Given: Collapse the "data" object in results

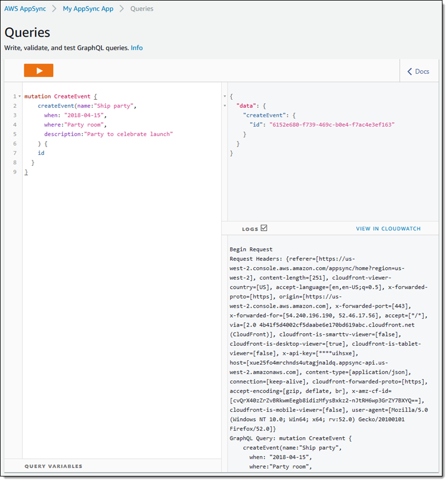Looking at the screenshot, I should pos(225,106).
